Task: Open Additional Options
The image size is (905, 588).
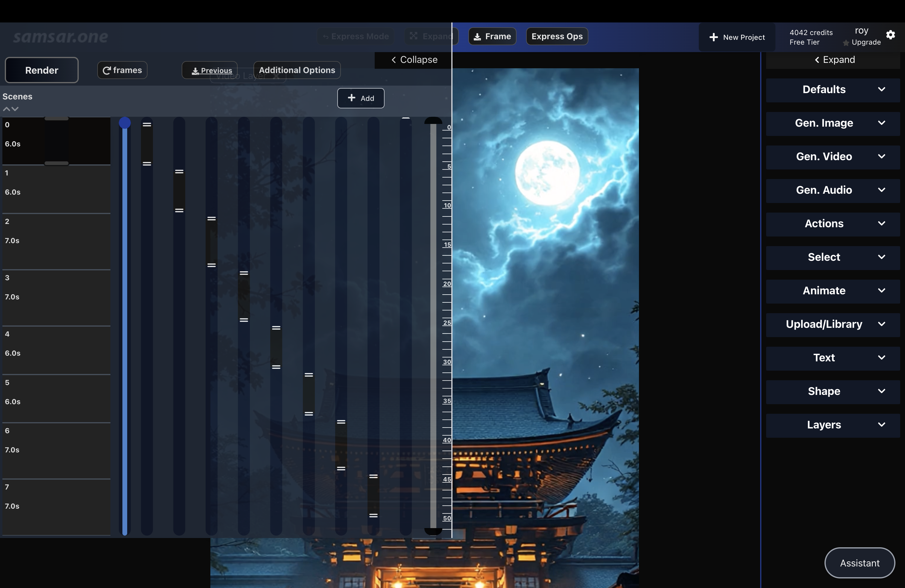Action: [x=297, y=70]
